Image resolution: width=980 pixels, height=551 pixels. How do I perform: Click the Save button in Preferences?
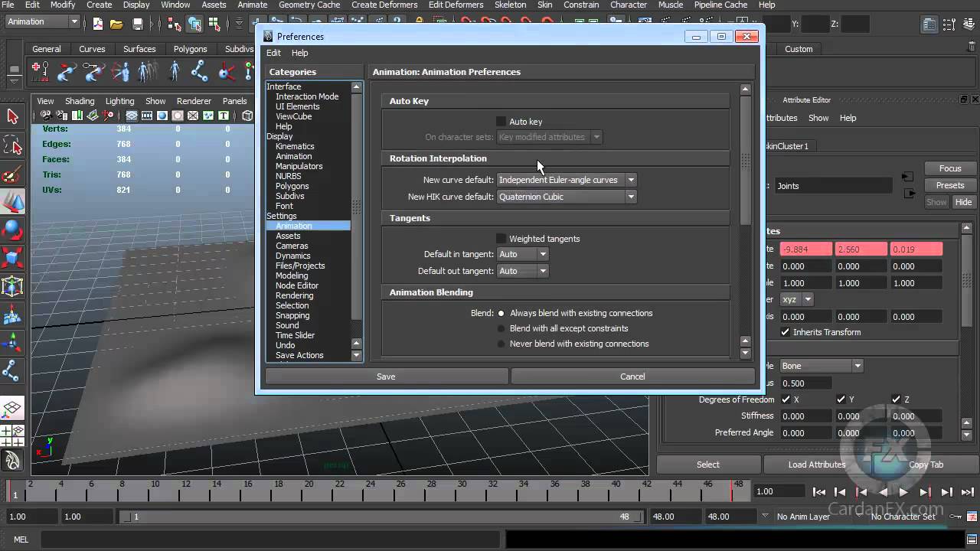point(386,377)
